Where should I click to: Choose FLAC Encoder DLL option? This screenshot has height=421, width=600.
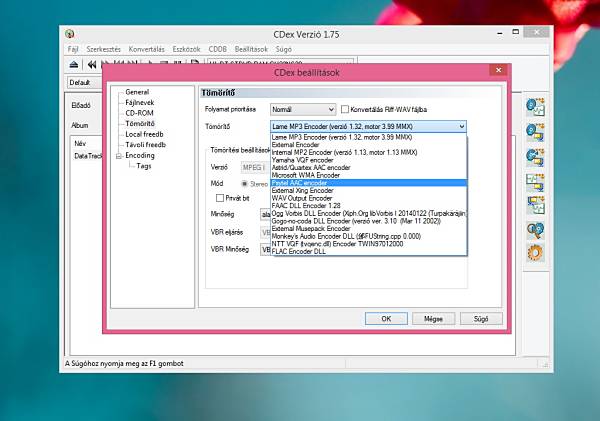(x=368, y=251)
